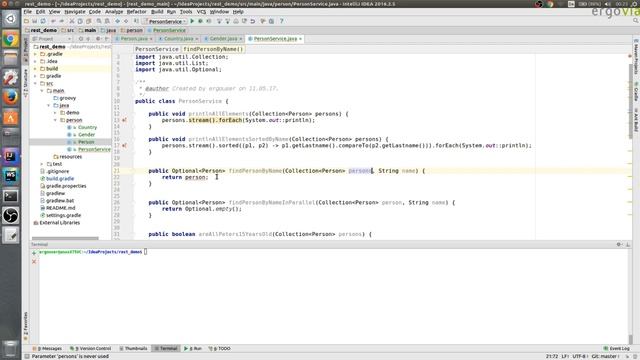Image resolution: width=640 pixels, height=360 pixels.
Task: Toggle the Favorites side panel
Action: [x=26, y=326]
